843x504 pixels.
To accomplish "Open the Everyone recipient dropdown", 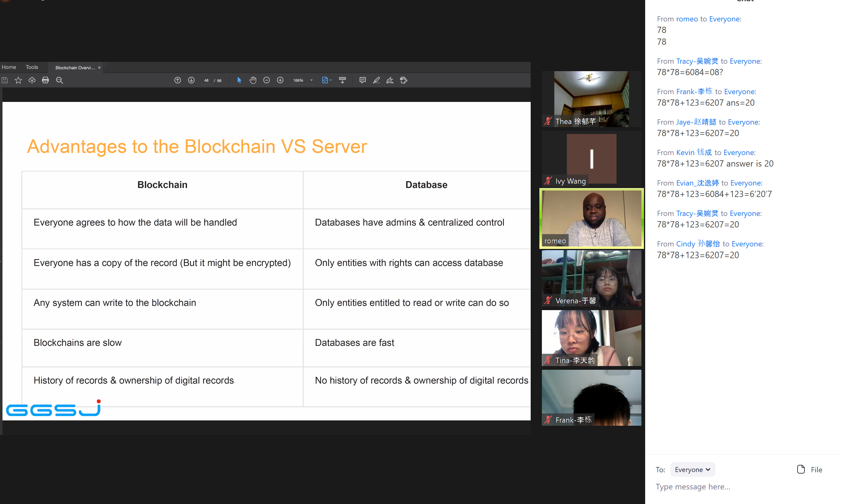I will (x=692, y=470).
